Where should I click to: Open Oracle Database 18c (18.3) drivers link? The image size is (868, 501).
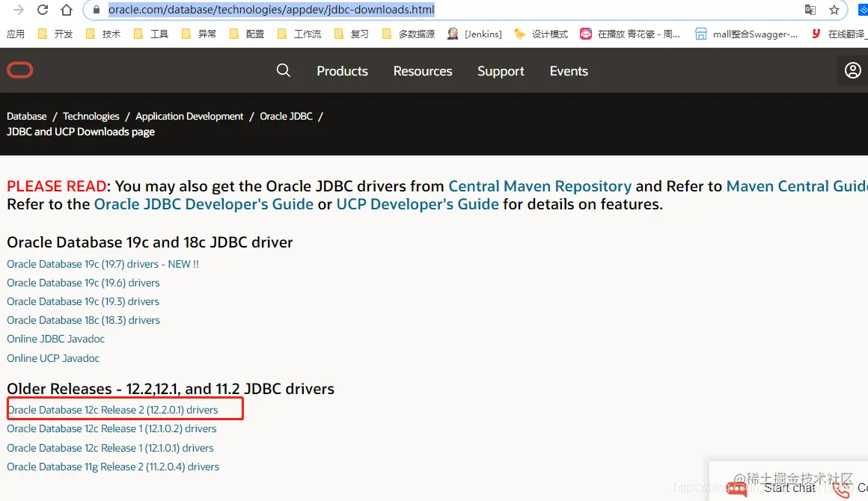(83, 320)
